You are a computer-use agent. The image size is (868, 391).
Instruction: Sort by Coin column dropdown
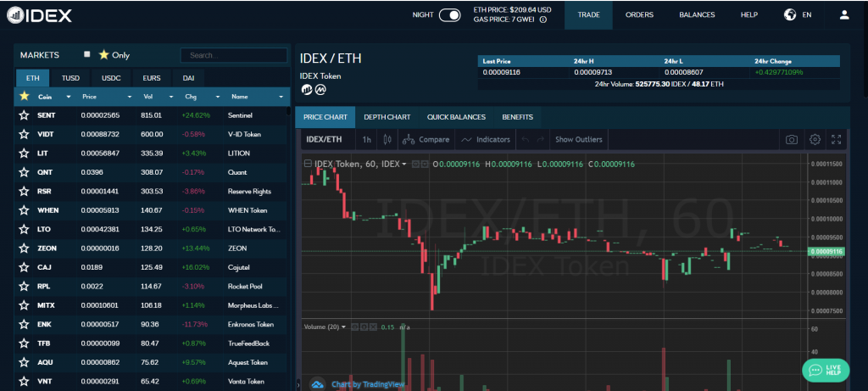click(69, 97)
